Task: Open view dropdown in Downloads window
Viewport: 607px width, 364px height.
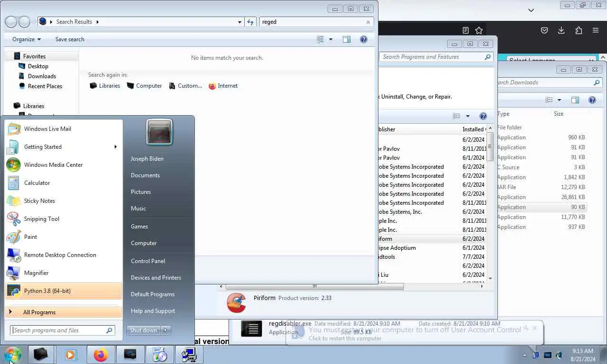Action: pos(559,100)
